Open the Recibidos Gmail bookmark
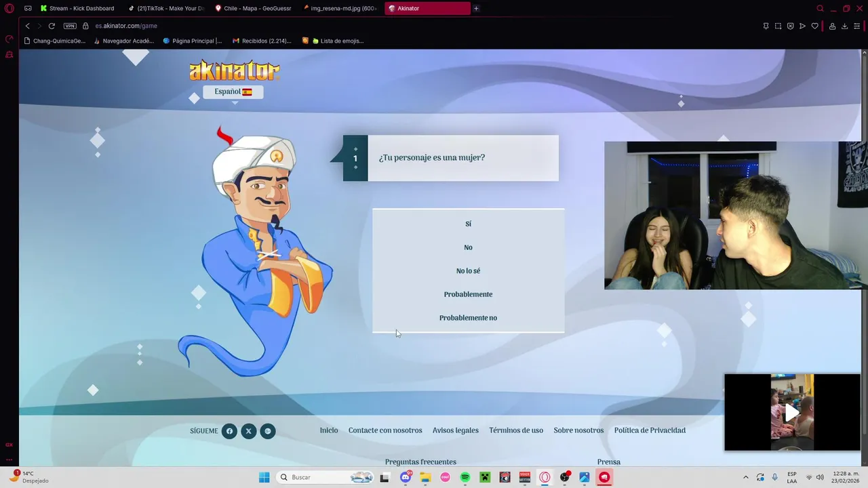868x488 pixels. coord(262,41)
